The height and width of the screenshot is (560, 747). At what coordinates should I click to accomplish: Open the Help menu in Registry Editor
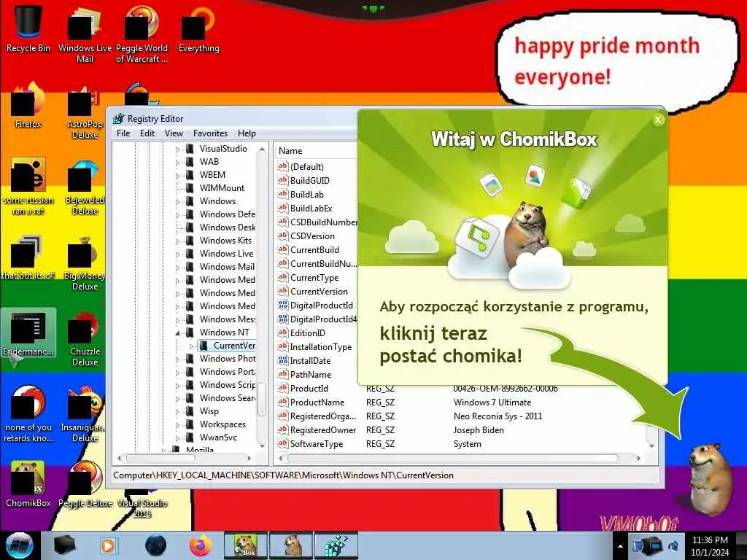point(247,133)
